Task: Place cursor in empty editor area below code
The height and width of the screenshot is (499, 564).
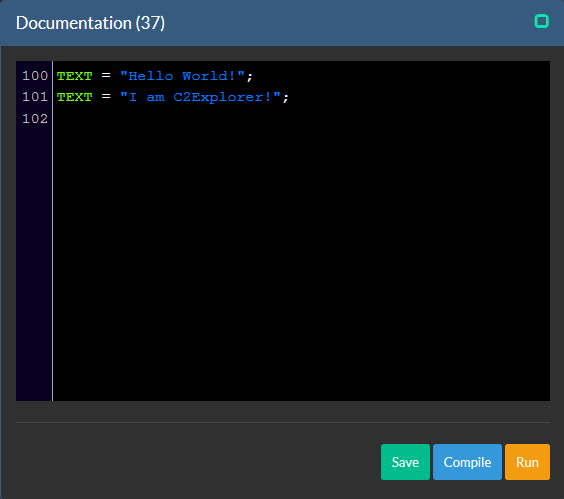Action: (x=301, y=263)
